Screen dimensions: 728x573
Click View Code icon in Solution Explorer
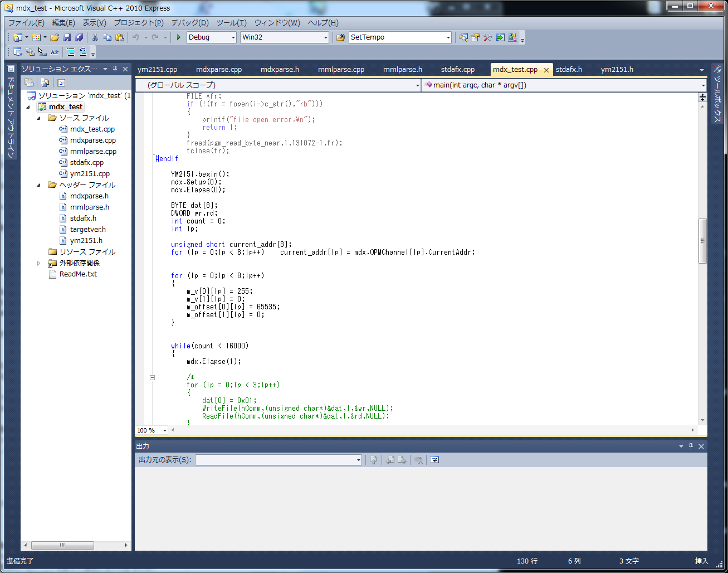tap(61, 82)
